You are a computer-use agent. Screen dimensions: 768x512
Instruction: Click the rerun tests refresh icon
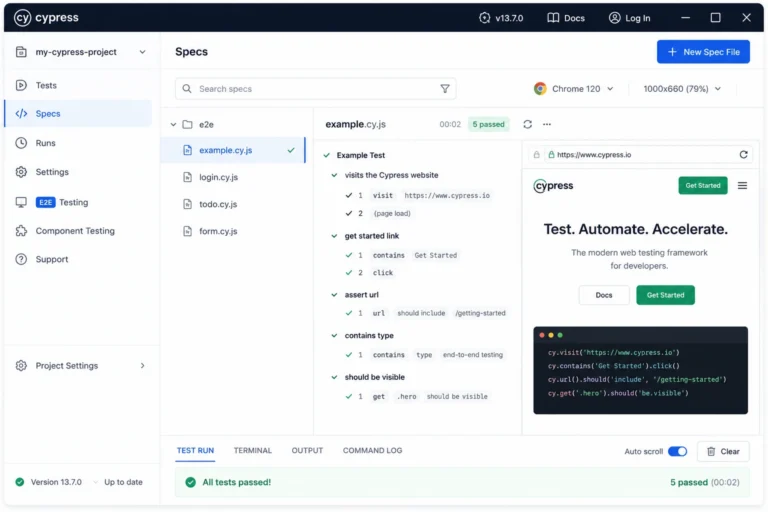pyautogui.click(x=528, y=124)
